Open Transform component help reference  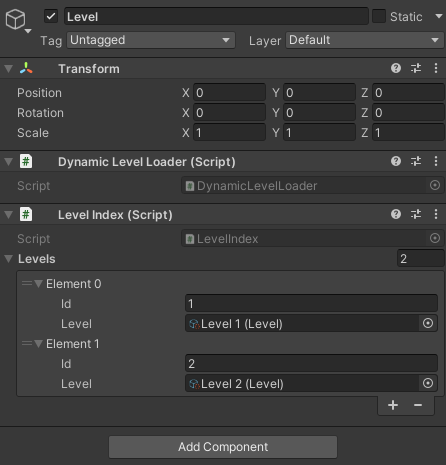(396, 68)
